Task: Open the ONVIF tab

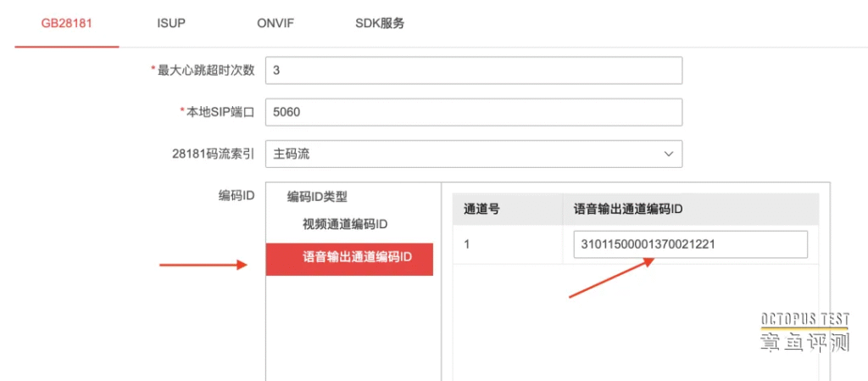Action: click(275, 24)
